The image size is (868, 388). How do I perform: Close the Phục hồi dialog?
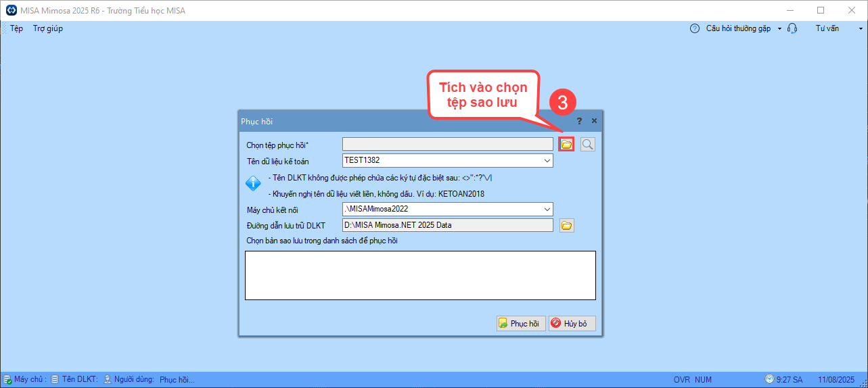[x=594, y=121]
